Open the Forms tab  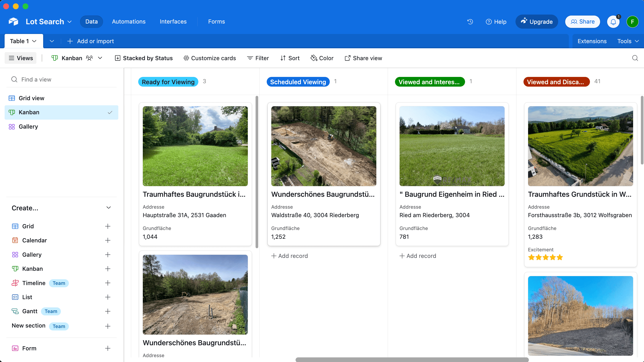(x=216, y=22)
